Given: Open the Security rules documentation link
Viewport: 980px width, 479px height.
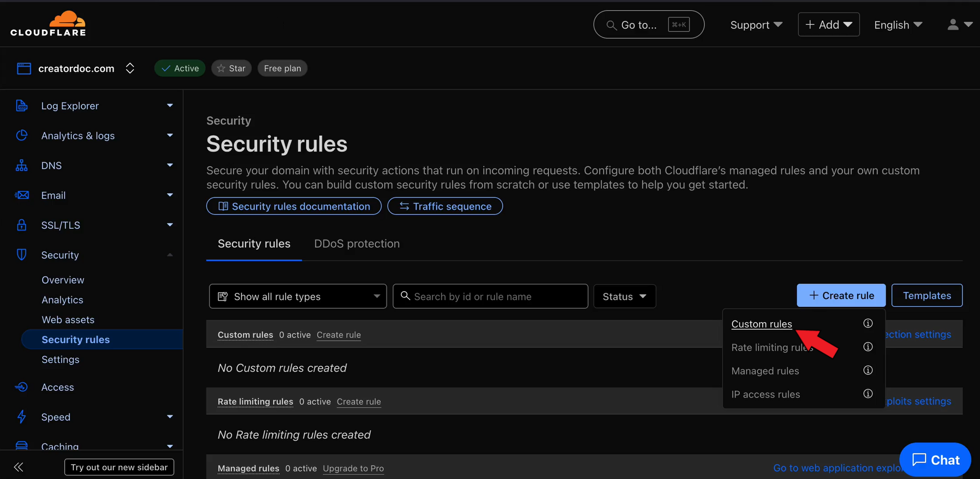Looking at the screenshot, I should 294,206.
